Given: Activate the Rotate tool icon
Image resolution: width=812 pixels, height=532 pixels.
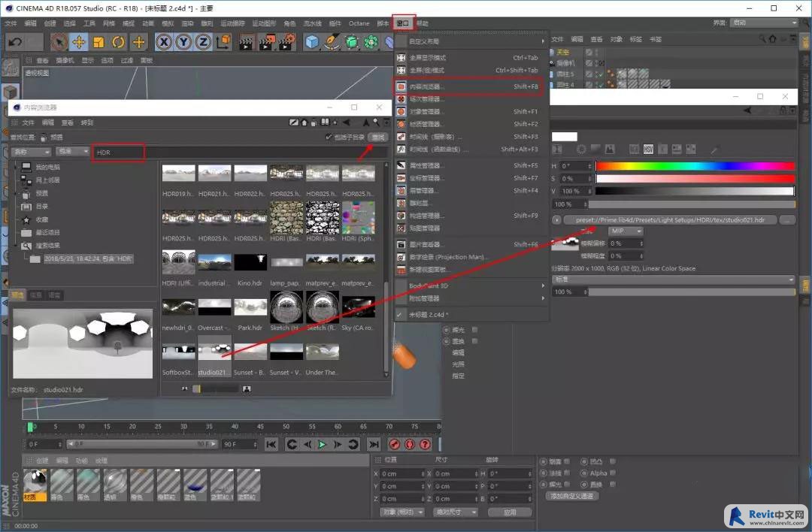Looking at the screenshot, I should click(118, 41).
